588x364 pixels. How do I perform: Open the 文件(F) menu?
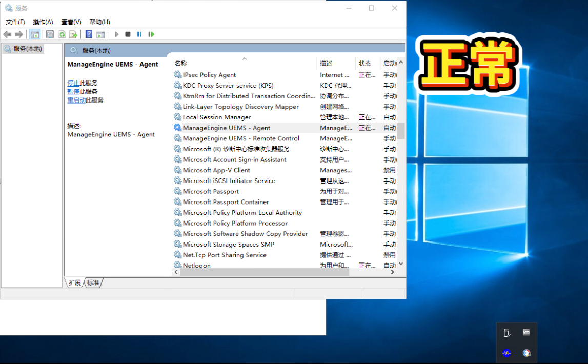(x=15, y=22)
